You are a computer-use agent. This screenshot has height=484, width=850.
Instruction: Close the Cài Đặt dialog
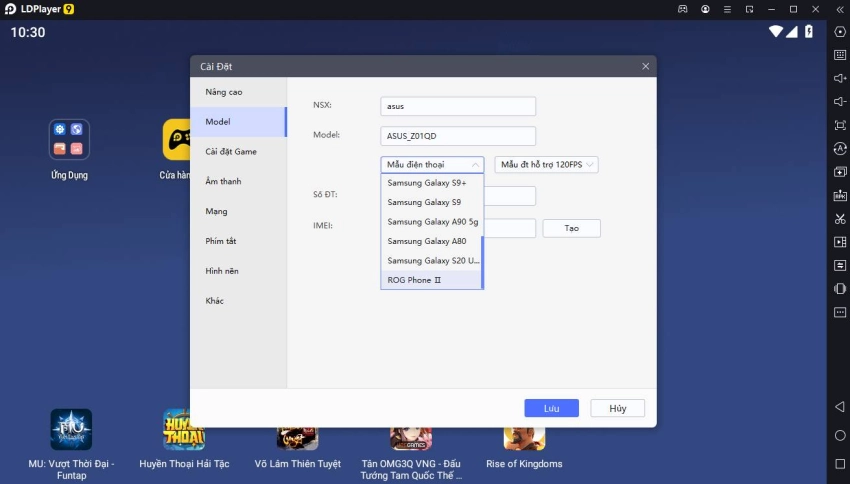pos(645,66)
